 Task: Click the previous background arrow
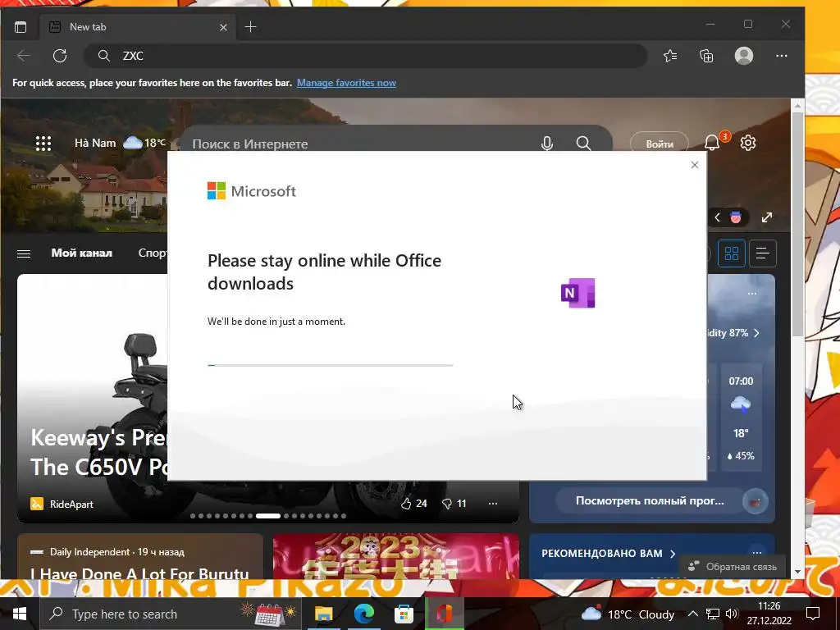(717, 217)
